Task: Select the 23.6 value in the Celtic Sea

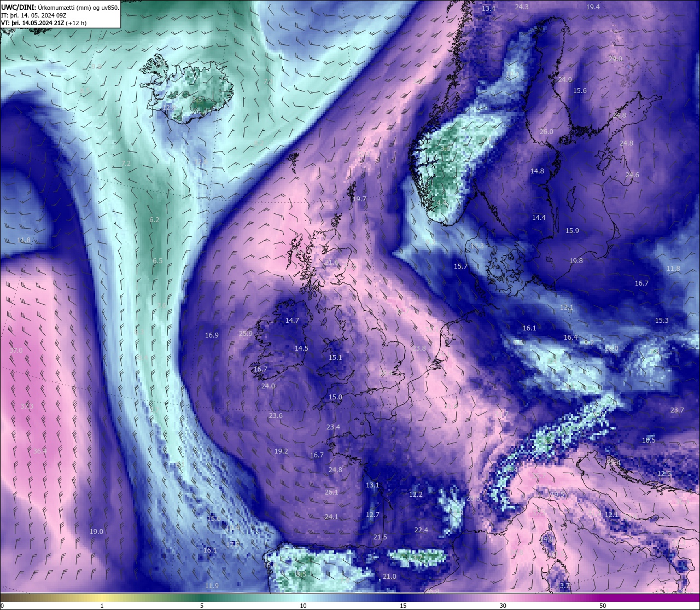Action: pos(276,415)
